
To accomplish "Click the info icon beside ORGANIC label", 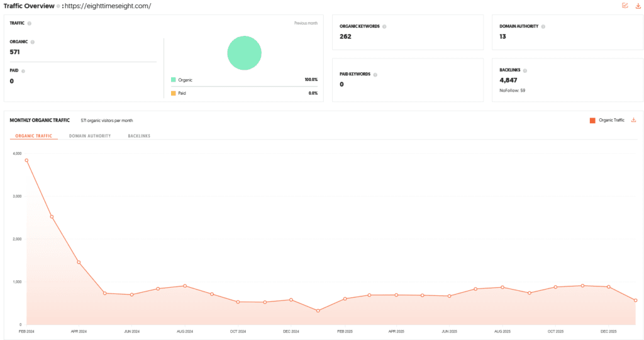I will 33,42.
